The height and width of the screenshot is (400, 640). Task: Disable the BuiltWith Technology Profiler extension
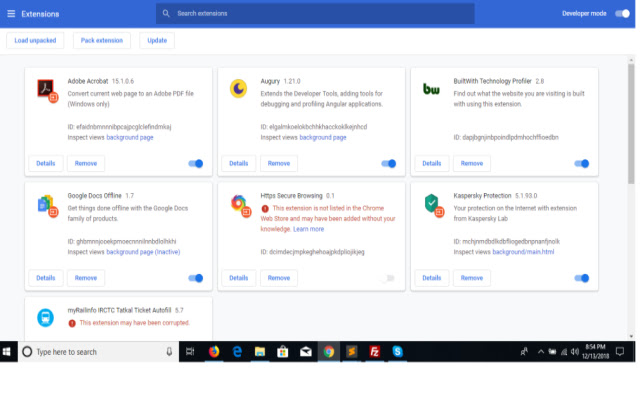point(582,164)
